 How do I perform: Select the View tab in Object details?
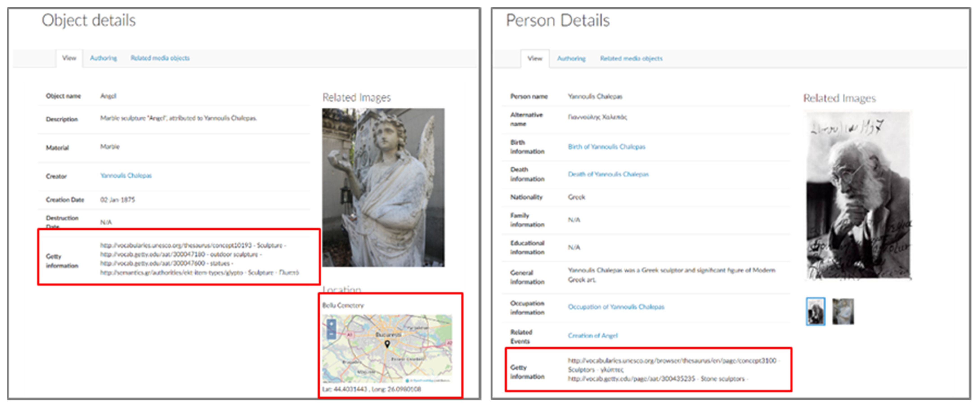point(69,58)
